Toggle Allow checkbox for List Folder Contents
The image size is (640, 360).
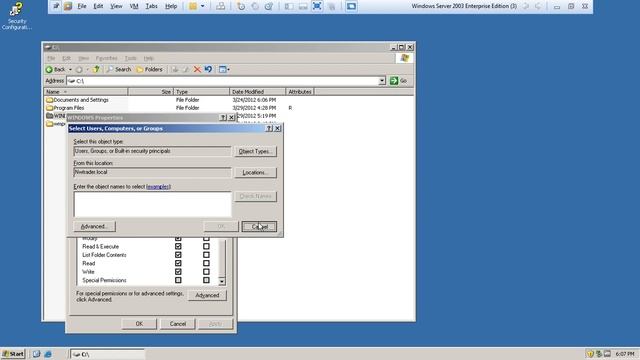tap(178, 255)
